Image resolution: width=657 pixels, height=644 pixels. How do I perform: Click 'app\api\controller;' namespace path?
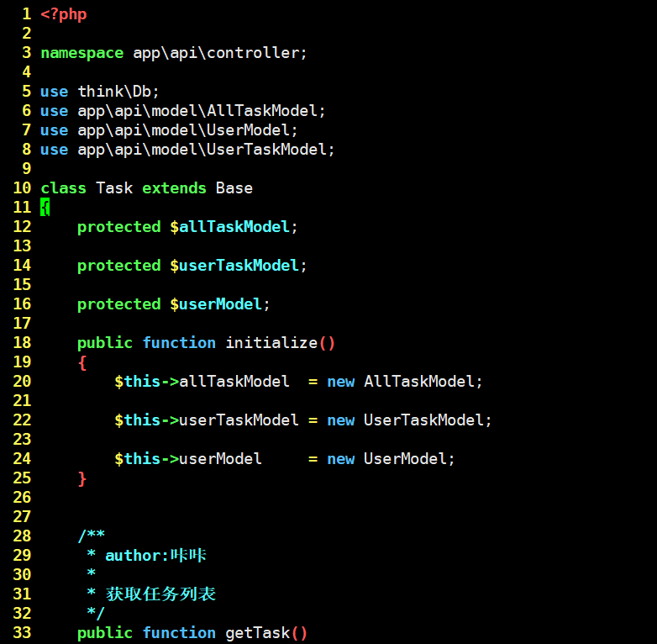pos(220,53)
